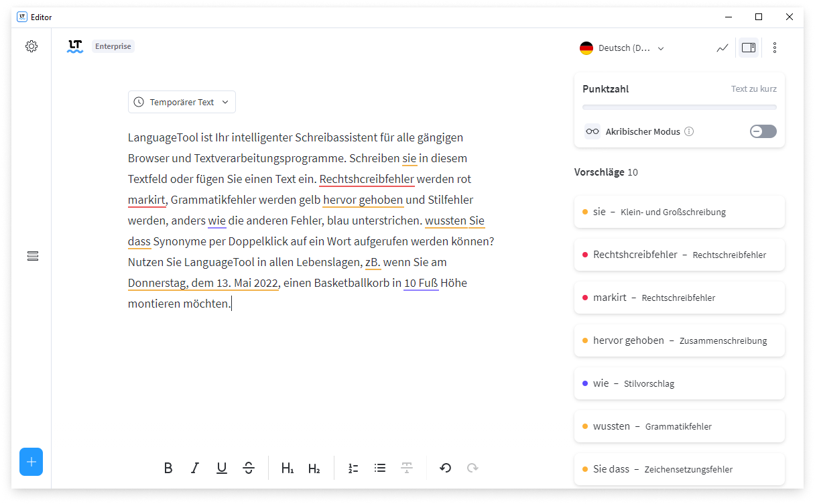Click the 'Text zu kurz' label
The image size is (815, 504).
pos(754,88)
